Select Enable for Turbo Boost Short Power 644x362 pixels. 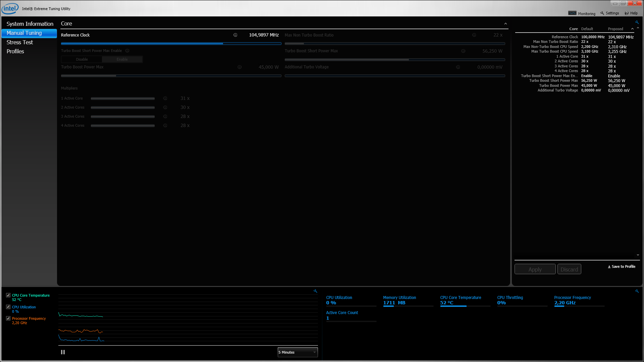(122, 59)
